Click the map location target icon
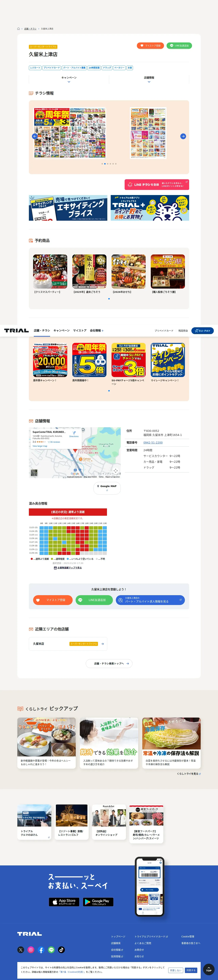This screenshot has width=218, height=980. [116, 471]
